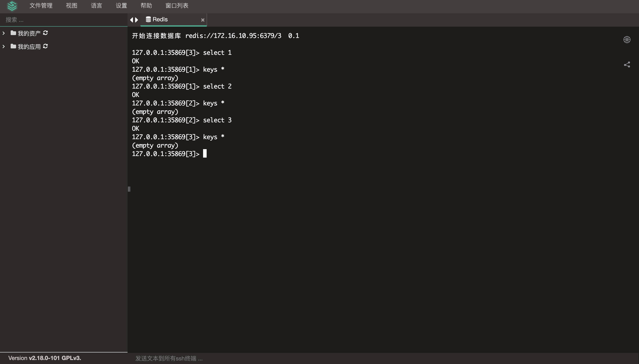Open the 语言 menu
The height and width of the screenshot is (364, 639).
tap(96, 6)
